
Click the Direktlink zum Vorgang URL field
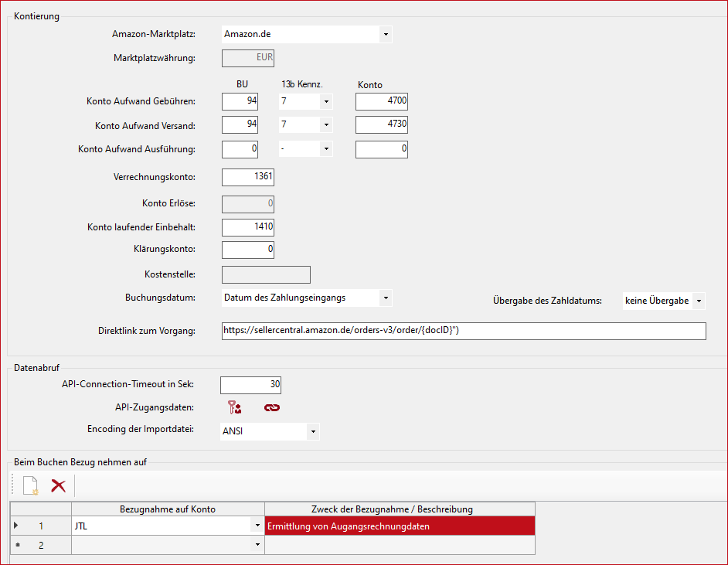464,331
